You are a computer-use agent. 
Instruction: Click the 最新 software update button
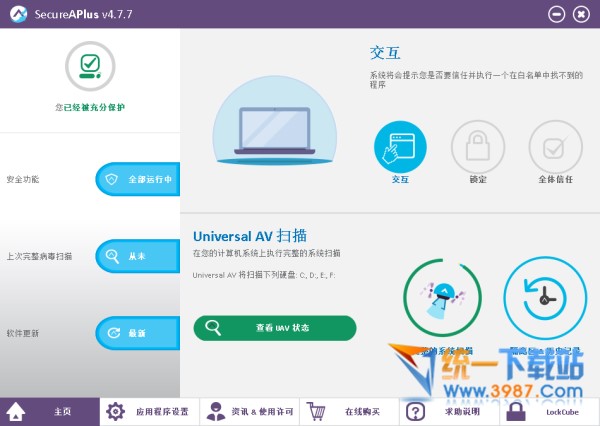(137, 333)
